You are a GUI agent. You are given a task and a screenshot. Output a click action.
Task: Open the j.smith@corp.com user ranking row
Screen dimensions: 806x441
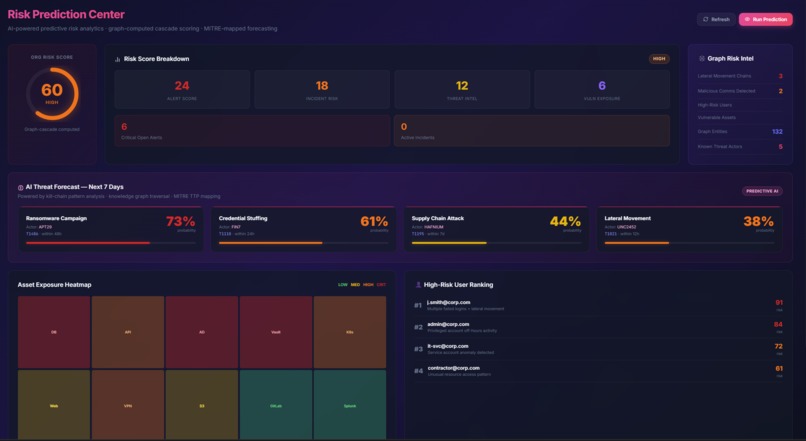[599, 305]
